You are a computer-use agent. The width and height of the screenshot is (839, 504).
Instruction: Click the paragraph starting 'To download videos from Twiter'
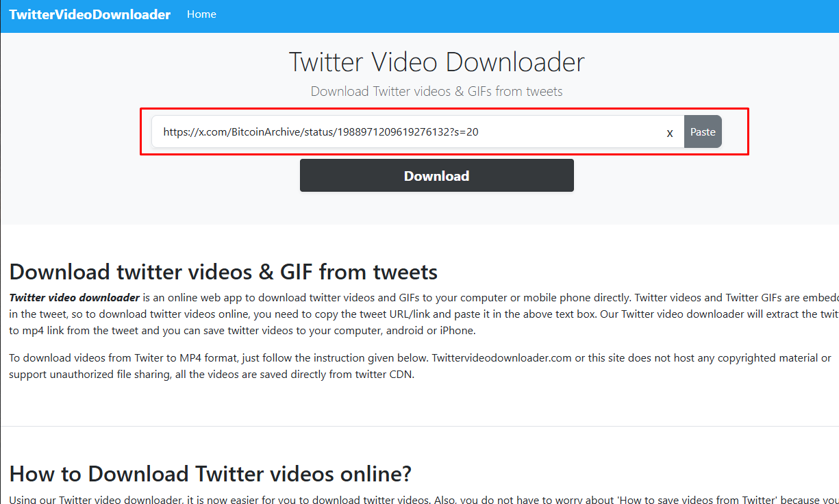click(420, 366)
